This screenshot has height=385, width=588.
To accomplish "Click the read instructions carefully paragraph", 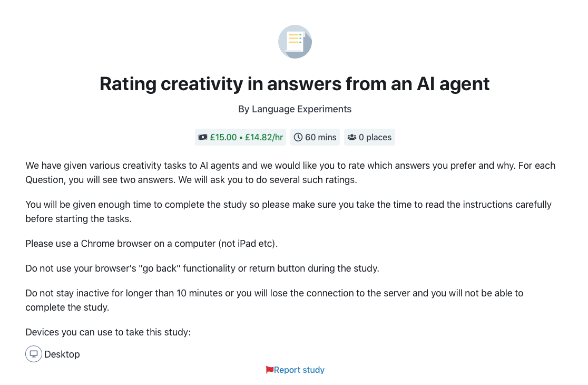I will [x=288, y=211].
